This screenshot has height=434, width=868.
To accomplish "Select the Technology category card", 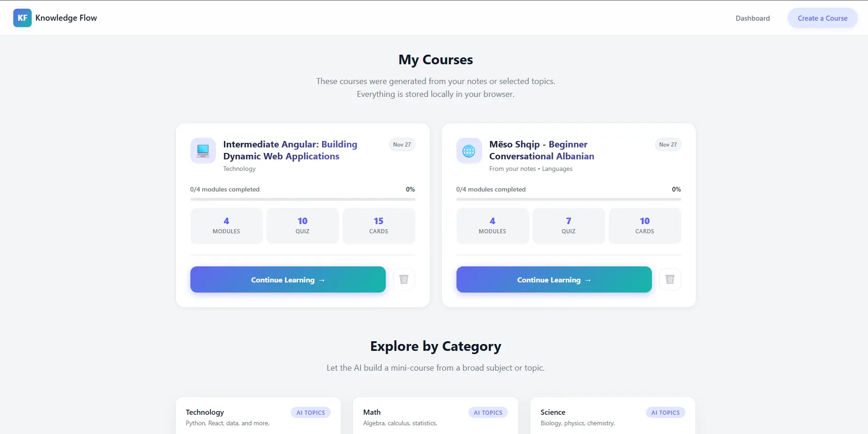I will [x=258, y=416].
